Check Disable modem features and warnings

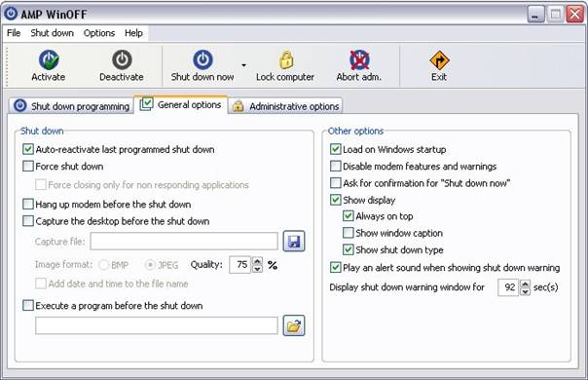(x=336, y=166)
